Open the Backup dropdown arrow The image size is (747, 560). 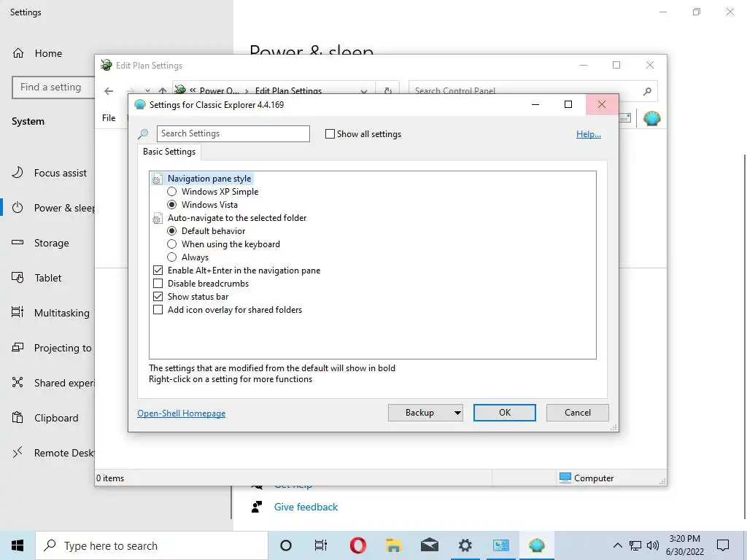click(457, 413)
